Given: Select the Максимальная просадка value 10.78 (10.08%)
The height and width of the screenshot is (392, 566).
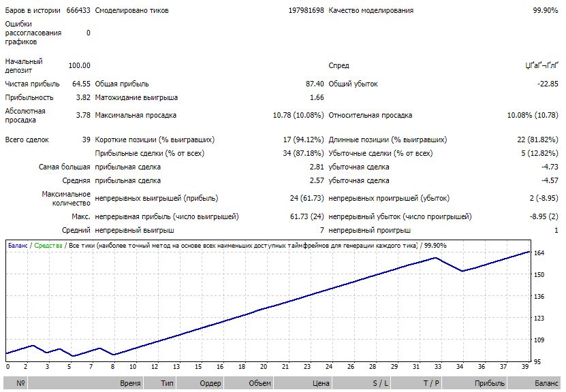Looking at the screenshot, I should [298, 116].
